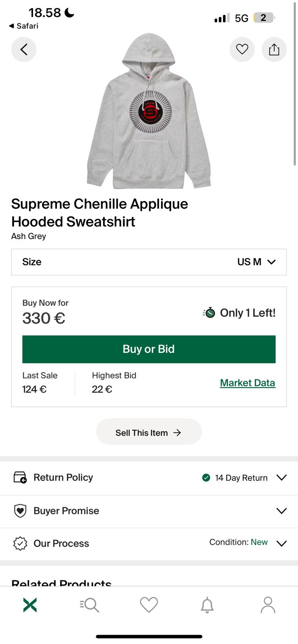Return to Safari via status bar

click(23, 26)
